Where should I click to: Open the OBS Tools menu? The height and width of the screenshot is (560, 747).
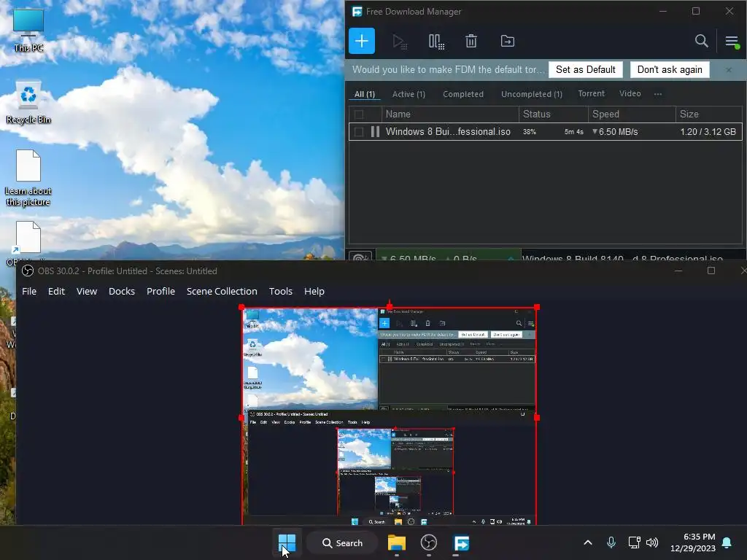281,291
